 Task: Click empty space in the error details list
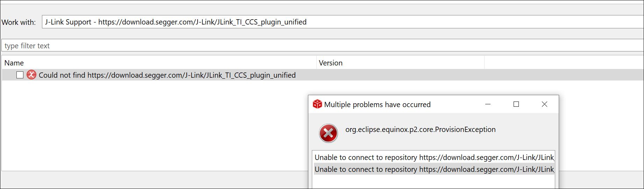[434, 181]
